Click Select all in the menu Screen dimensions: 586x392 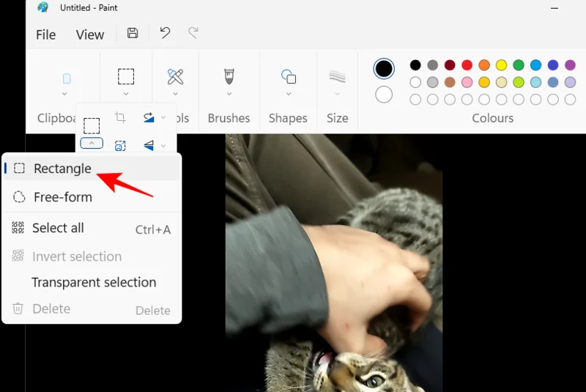(x=92, y=229)
